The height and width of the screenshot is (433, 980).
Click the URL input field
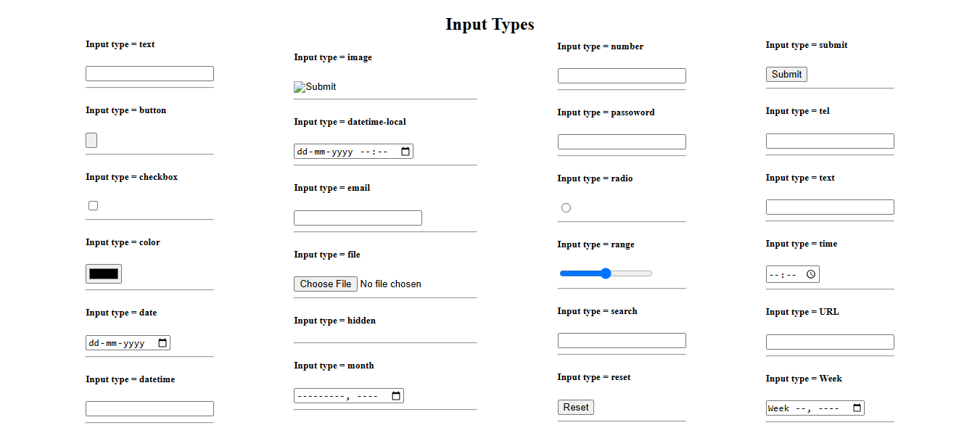pyautogui.click(x=829, y=342)
